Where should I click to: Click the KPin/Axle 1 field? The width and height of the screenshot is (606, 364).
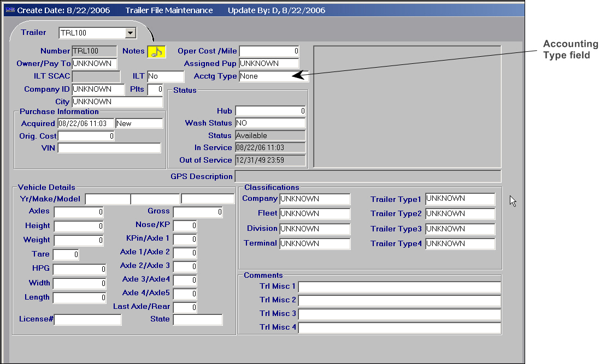coord(185,240)
